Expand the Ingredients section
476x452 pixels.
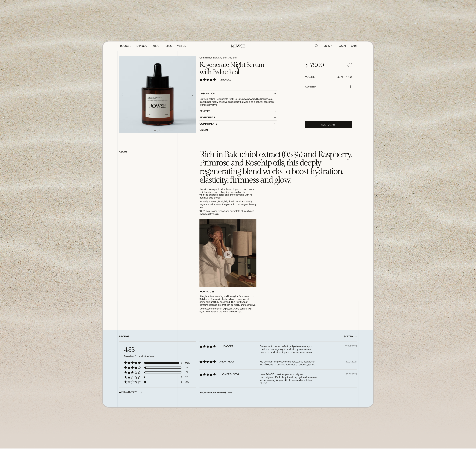pyautogui.click(x=275, y=117)
